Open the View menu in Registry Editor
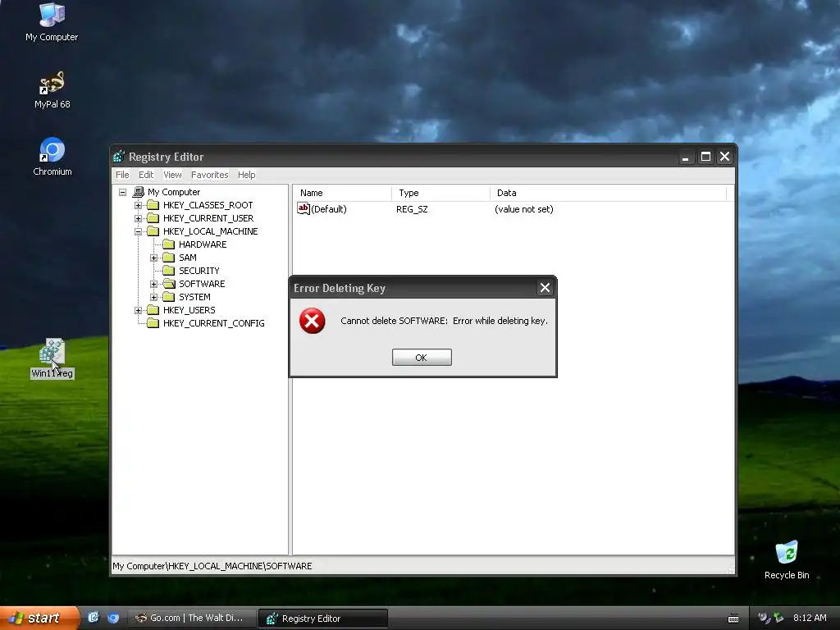 [172, 175]
